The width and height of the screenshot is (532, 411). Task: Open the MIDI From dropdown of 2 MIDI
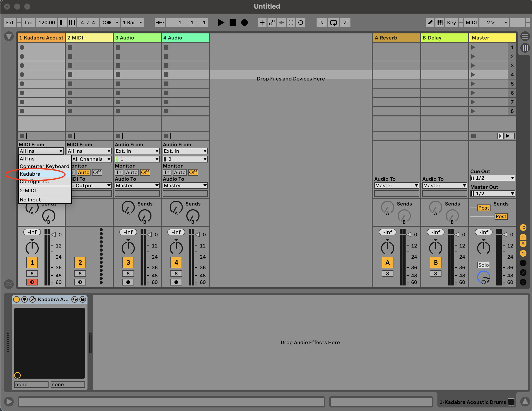pos(89,151)
